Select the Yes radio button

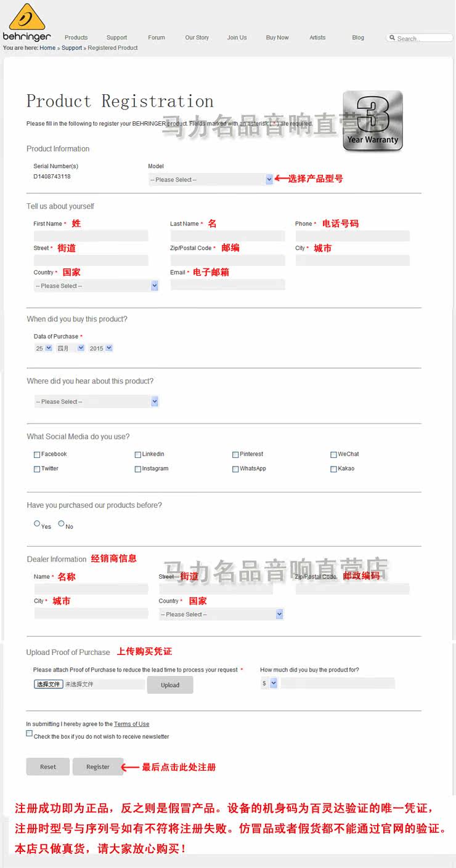click(37, 523)
